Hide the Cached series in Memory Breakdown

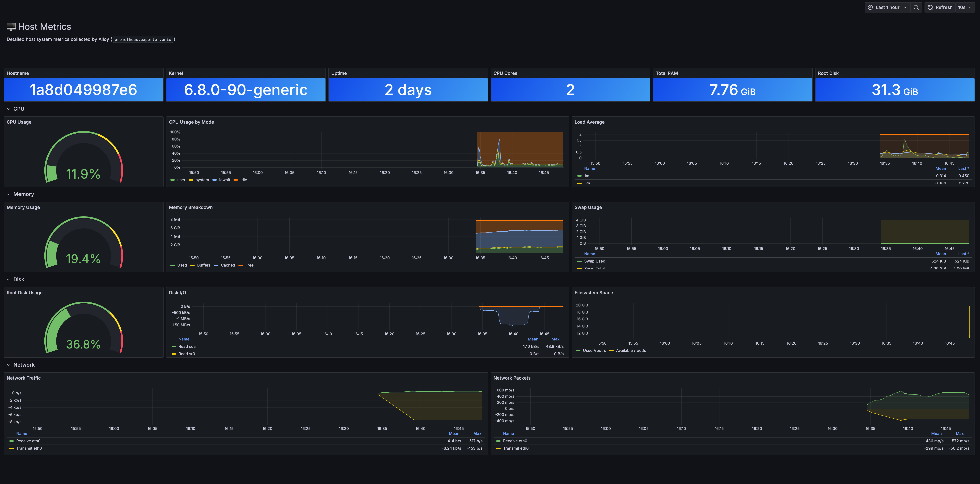[x=228, y=265]
